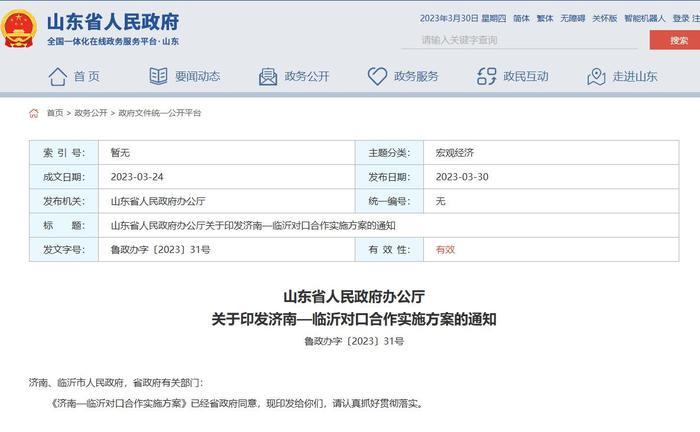The width and height of the screenshot is (700, 432).
Task: Click the red 有效 validity status
Action: (x=445, y=249)
